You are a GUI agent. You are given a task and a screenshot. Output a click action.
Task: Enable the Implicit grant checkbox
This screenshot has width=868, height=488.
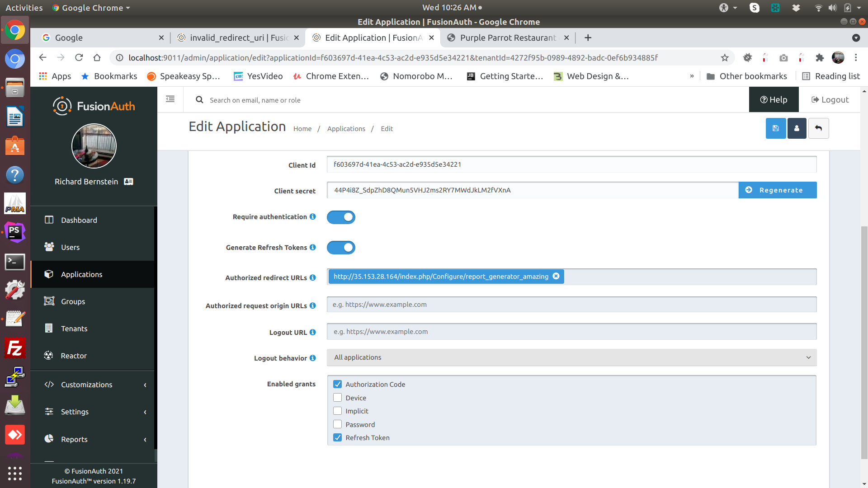(x=337, y=411)
